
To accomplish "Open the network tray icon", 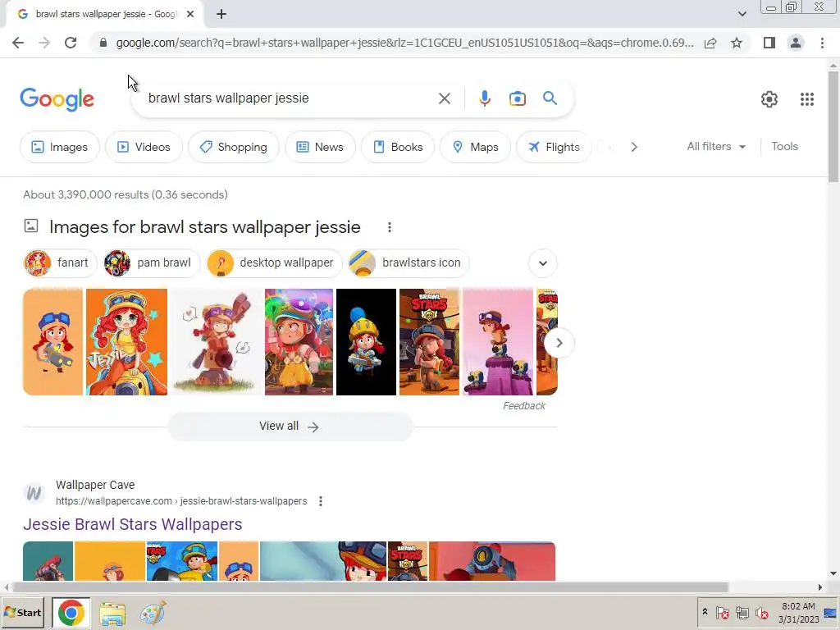I will (742, 612).
